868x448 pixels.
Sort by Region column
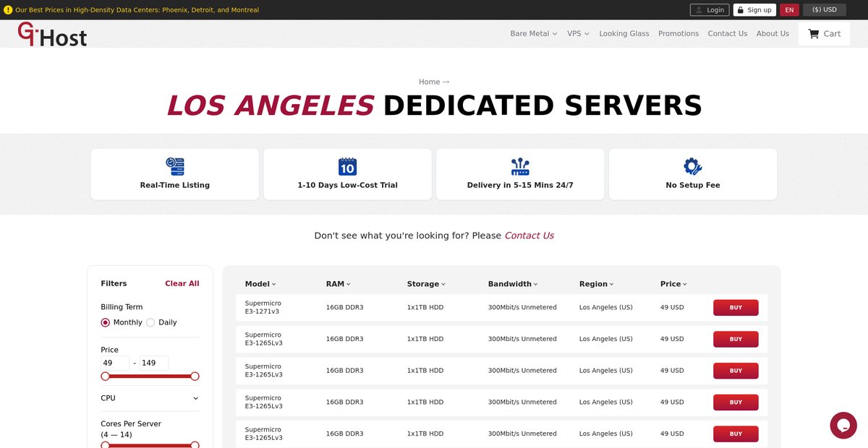tap(597, 284)
